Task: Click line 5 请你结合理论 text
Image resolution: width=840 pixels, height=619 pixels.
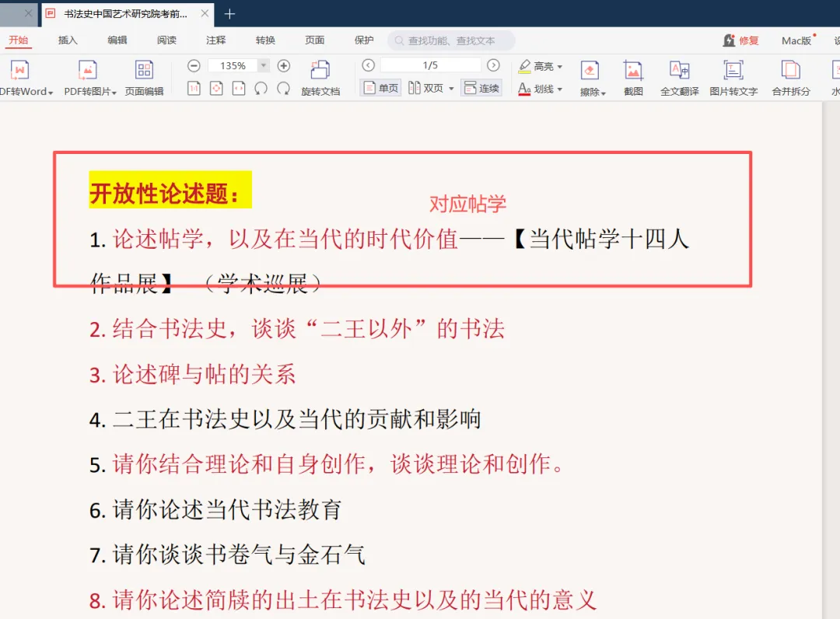Action: (x=326, y=464)
